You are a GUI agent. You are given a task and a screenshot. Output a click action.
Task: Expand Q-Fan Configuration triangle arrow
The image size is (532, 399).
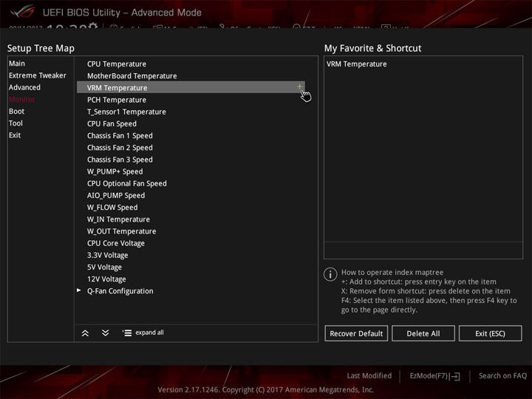coord(79,290)
